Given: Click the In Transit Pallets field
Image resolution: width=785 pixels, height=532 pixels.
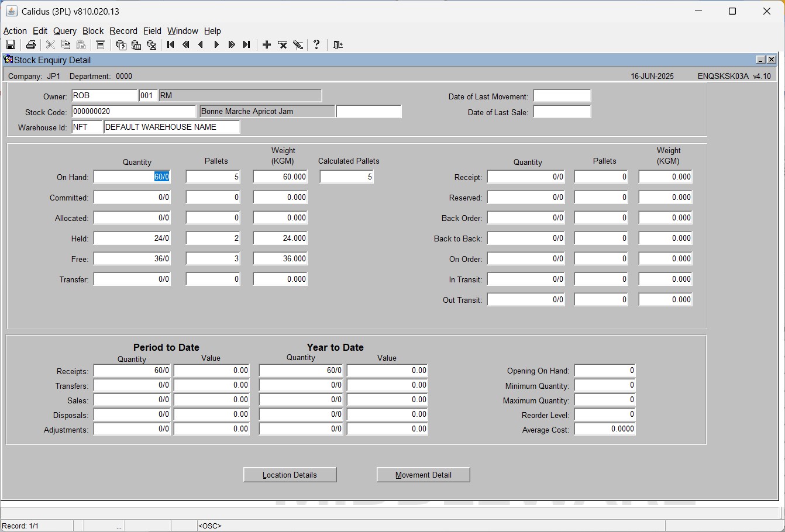Looking at the screenshot, I should coord(601,279).
